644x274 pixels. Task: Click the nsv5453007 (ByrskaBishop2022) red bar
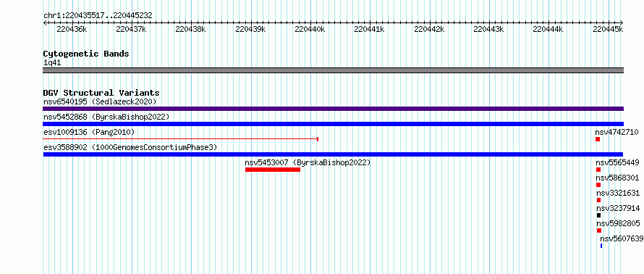(273, 170)
